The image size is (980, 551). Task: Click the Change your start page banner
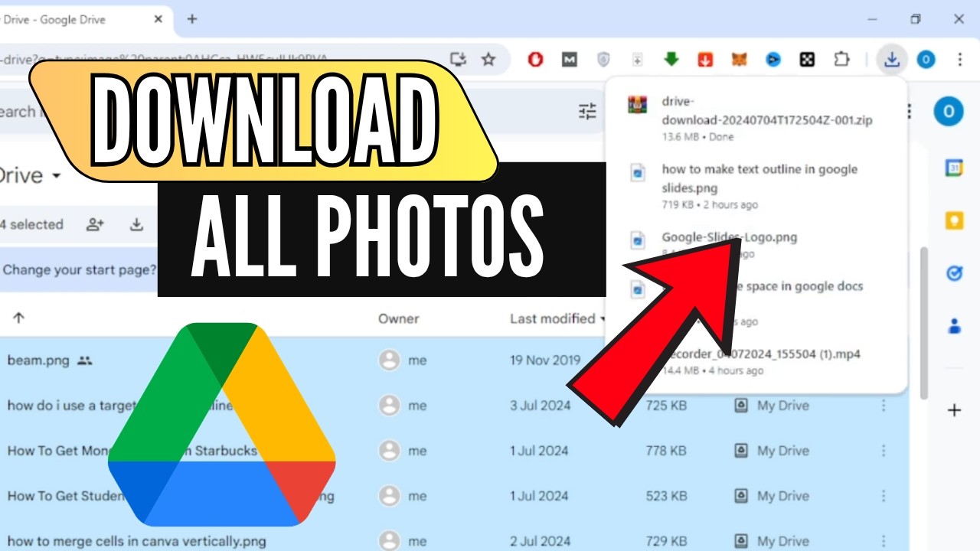tap(80, 269)
